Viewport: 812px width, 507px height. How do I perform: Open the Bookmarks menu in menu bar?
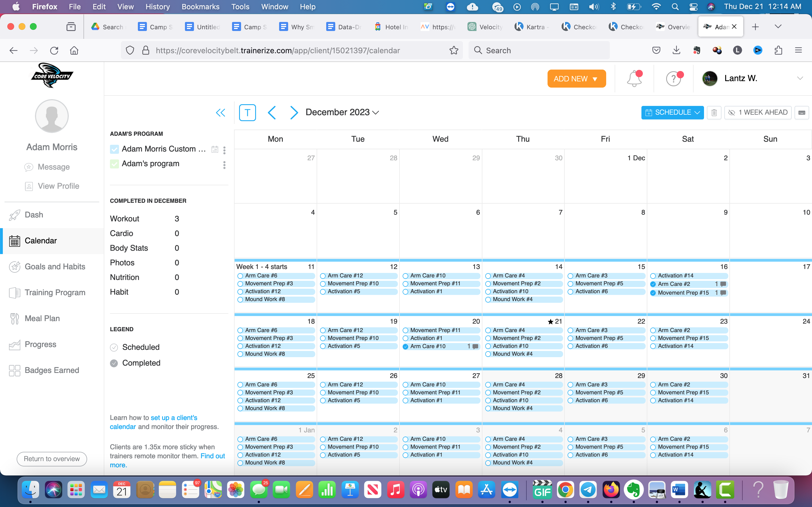point(200,7)
